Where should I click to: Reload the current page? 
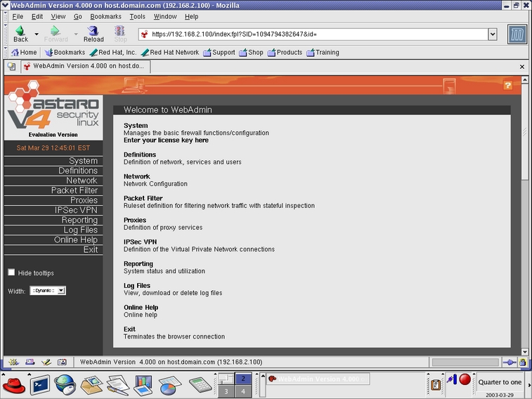[93, 34]
